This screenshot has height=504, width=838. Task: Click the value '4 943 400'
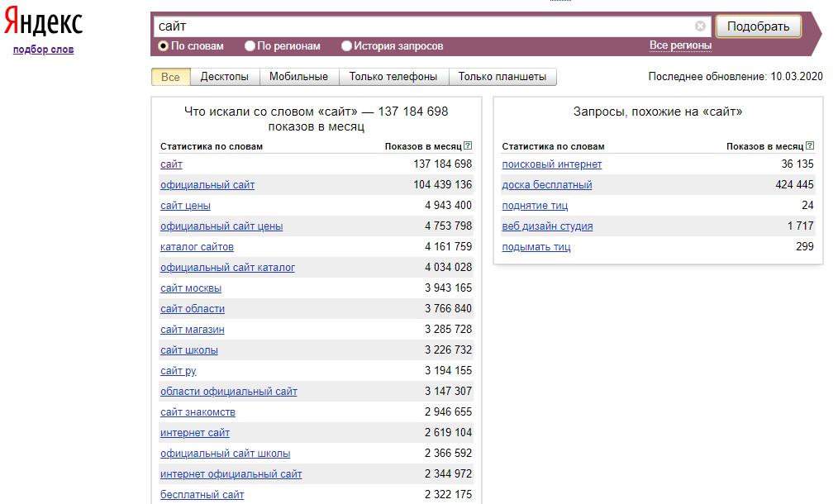tap(449, 205)
